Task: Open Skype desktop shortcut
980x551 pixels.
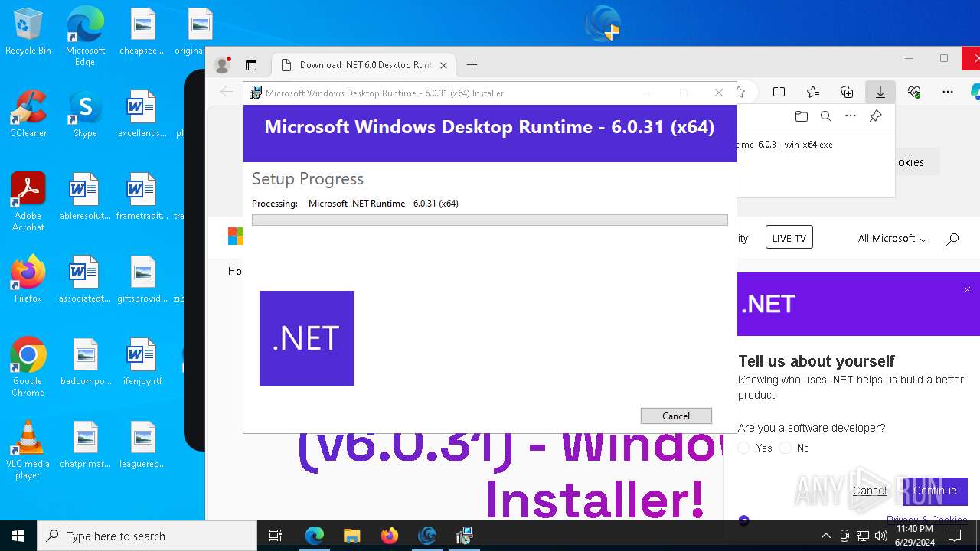Action: [85, 114]
